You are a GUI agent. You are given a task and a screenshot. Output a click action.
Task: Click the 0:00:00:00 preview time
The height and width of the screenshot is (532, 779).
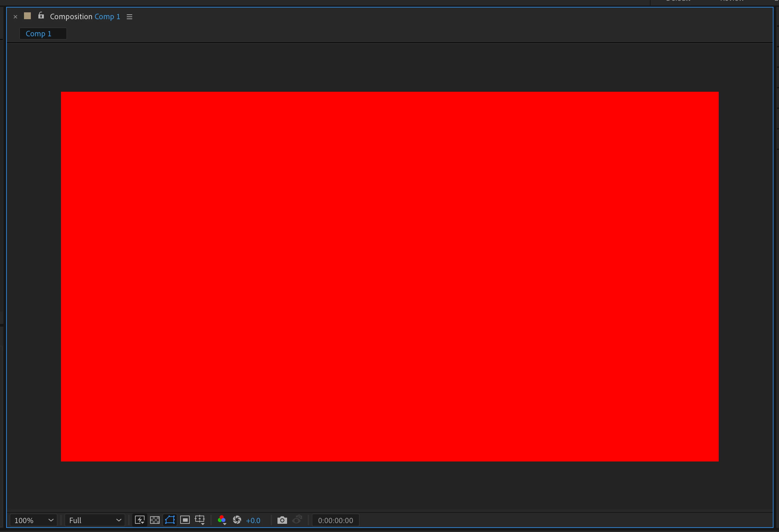point(335,520)
